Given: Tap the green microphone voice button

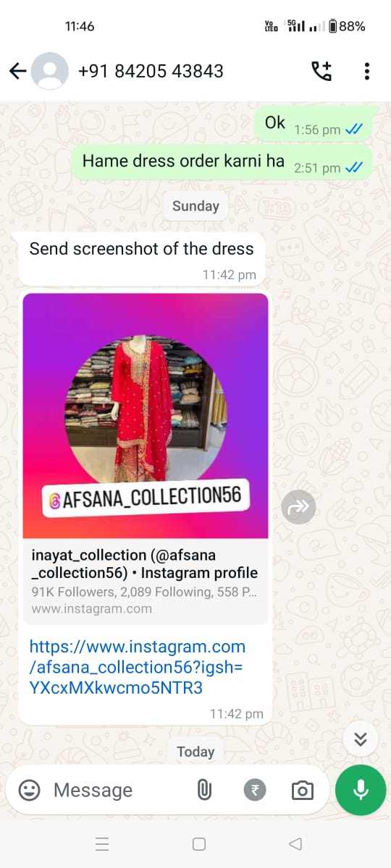Looking at the screenshot, I should click(x=361, y=790).
